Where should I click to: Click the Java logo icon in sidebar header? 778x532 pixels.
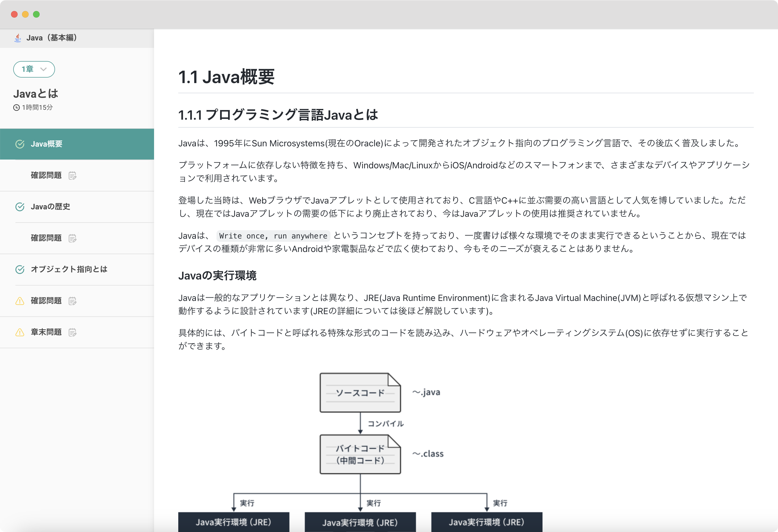18,38
